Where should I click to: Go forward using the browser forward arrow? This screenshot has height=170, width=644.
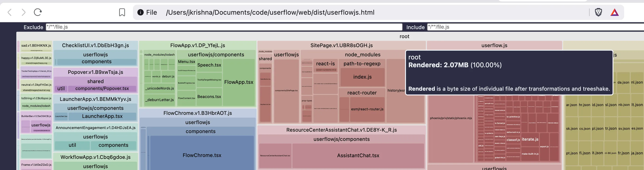[23, 12]
